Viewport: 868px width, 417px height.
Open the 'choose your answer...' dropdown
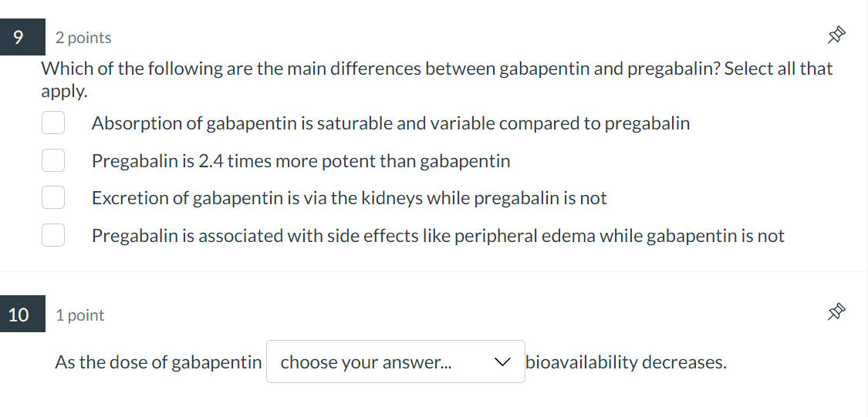395,362
